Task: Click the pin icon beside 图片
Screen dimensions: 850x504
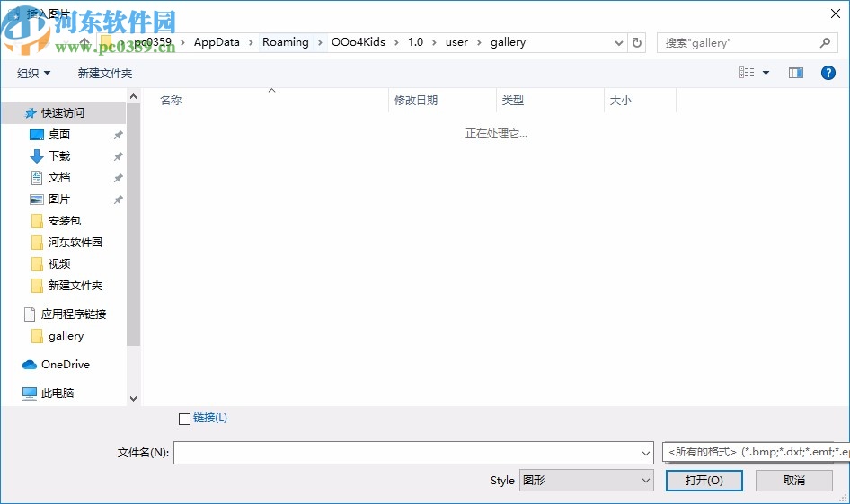Action: point(118,200)
